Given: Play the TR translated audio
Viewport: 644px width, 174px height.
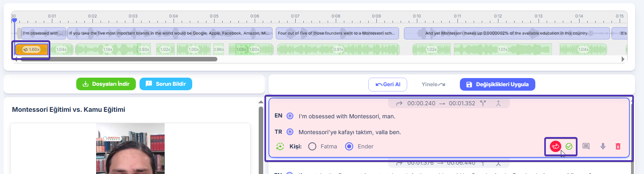Looking at the screenshot, I should (x=290, y=132).
